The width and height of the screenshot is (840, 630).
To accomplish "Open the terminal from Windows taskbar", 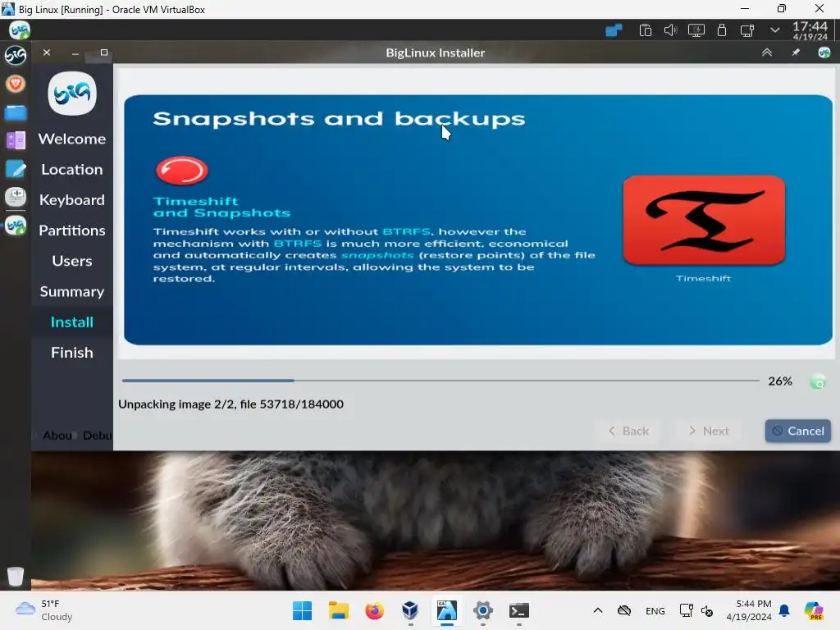I will (518, 610).
